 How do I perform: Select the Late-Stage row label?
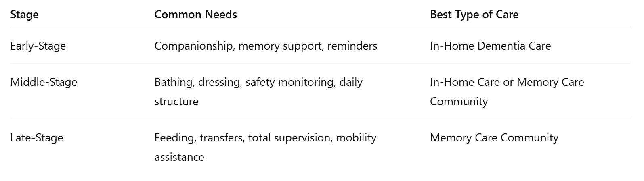click(x=37, y=138)
